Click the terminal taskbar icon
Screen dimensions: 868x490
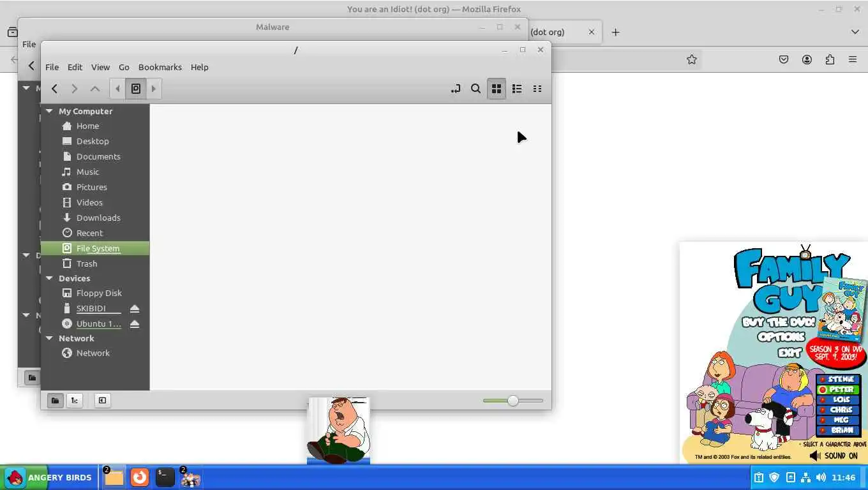tap(165, 477)
